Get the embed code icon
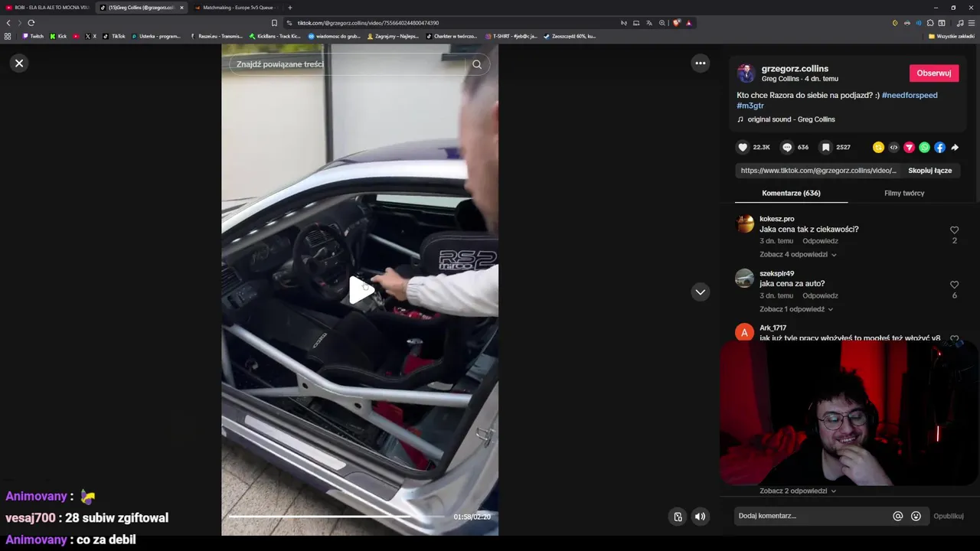Image resolution: width=980 pixels, height=551 pixels. [893, 147]
